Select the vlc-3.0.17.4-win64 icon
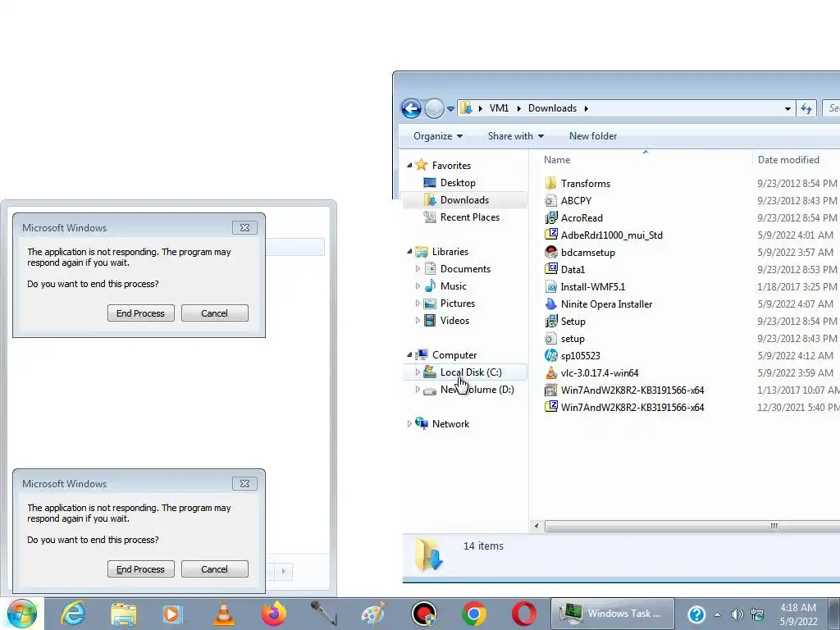Image resolution: width=840 pixels, height=630 pixels. pyautogui.click(x=550, y=373)
